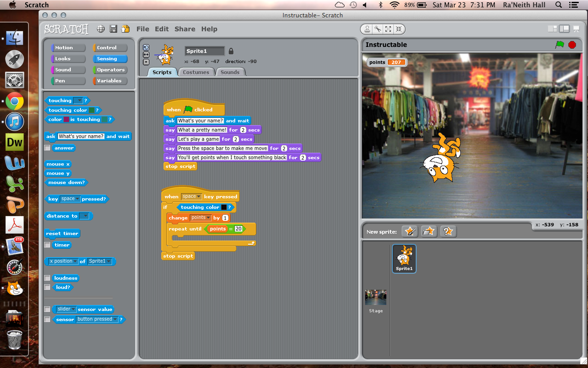Get a surprise sprite
Image resolution: width=588 pixels, height=368 pixels.
448,231
